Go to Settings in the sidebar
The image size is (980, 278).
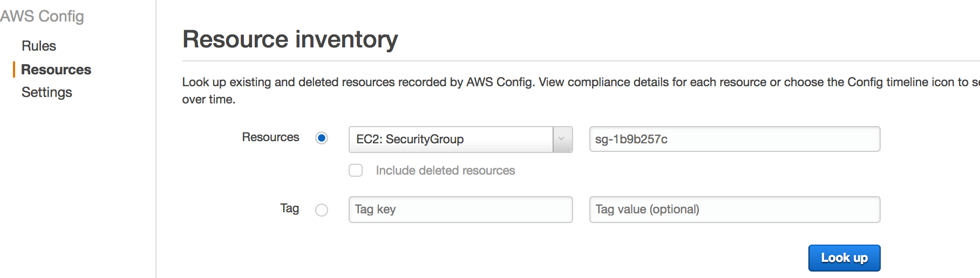click(x=47, y=93)
